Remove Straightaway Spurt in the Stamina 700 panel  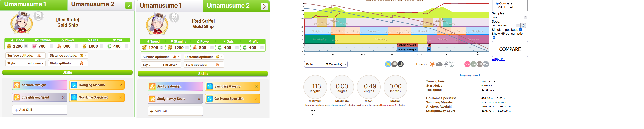pyautogui.click(x=63, y=97)
